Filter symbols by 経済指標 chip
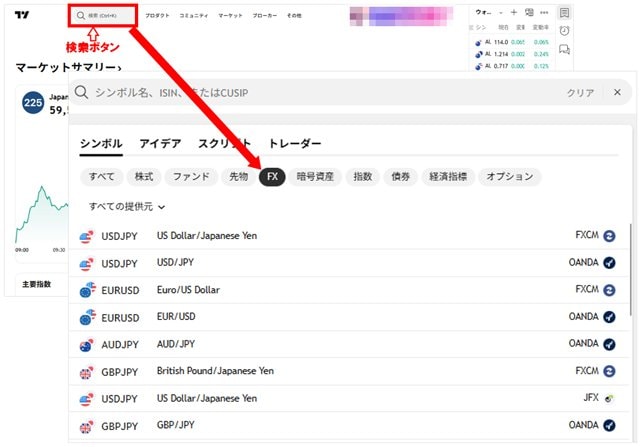Image resolution: width=640 pixels, height=447 pixels. click(448, 177)
